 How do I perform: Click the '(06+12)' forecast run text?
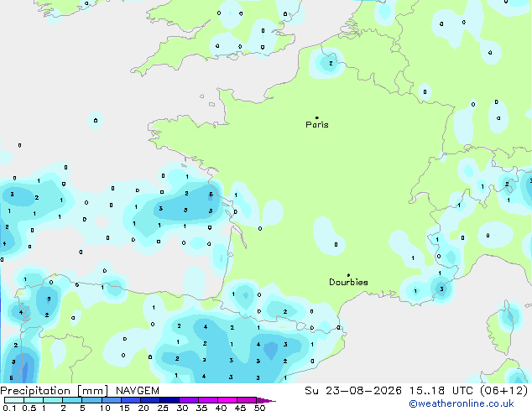pos(504,391)
